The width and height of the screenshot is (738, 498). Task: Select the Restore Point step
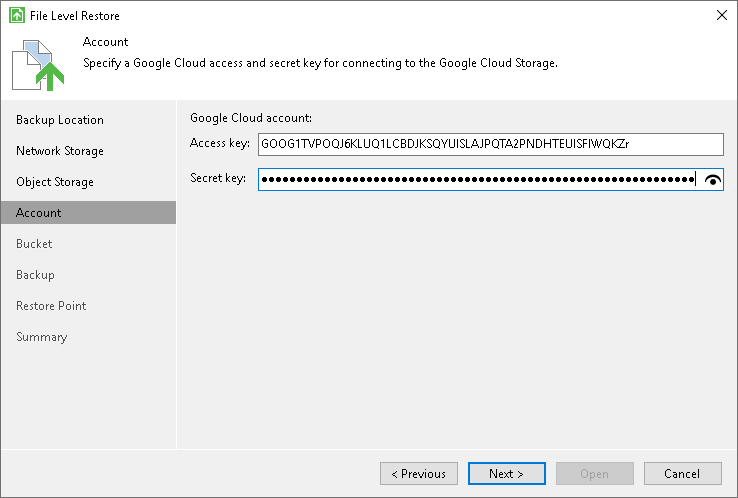pyautogui.click(x=51, y=306)
